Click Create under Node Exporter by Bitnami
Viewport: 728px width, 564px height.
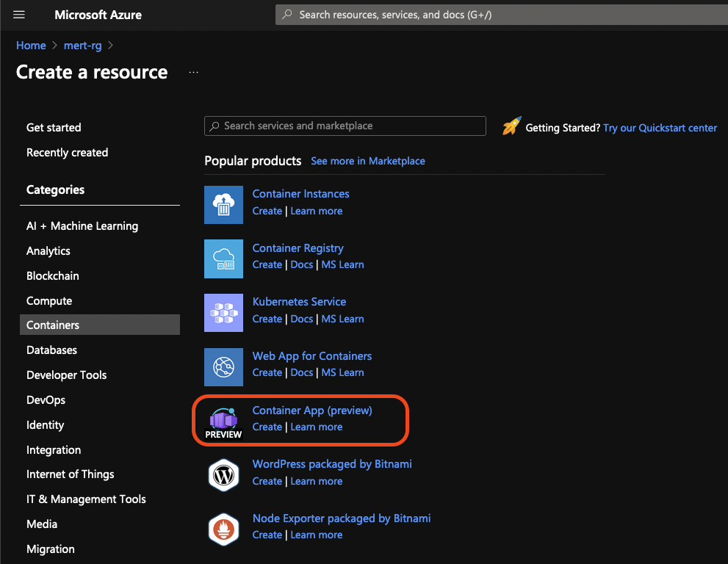(x=267, y=535)
